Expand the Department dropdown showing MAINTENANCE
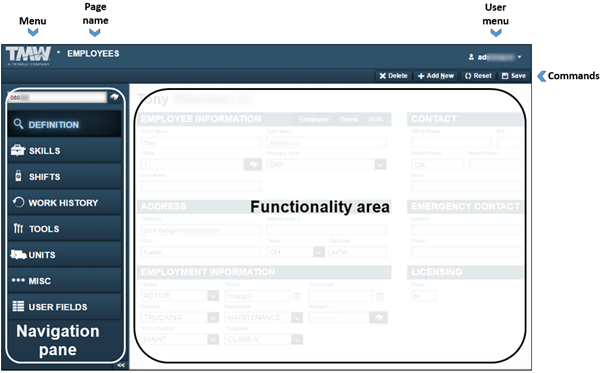This screenshot has height=373, width=601. 297,317
